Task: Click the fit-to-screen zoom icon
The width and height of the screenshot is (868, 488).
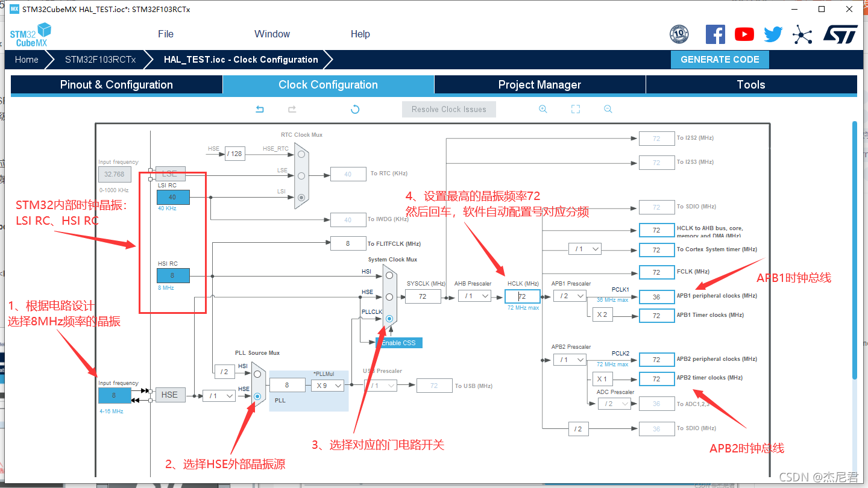Action: 575,109
